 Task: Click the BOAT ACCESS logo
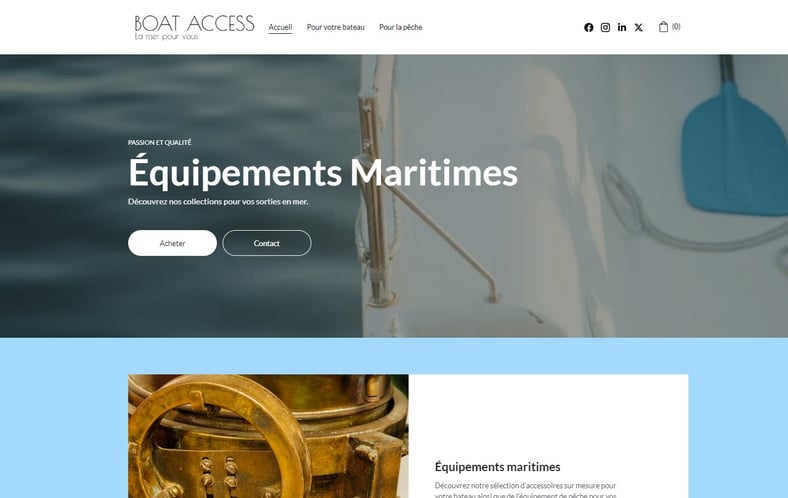[x=194, y=24]
